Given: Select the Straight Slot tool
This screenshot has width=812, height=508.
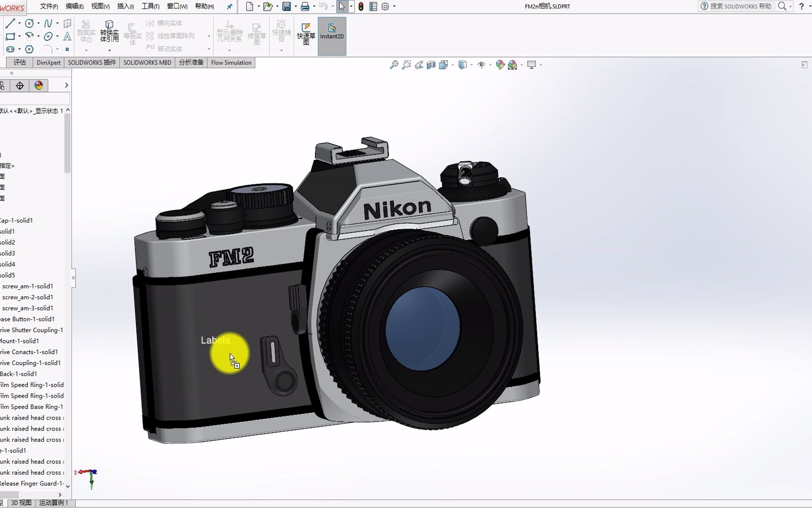Looking at the screenshot, I should coord(10,49).
